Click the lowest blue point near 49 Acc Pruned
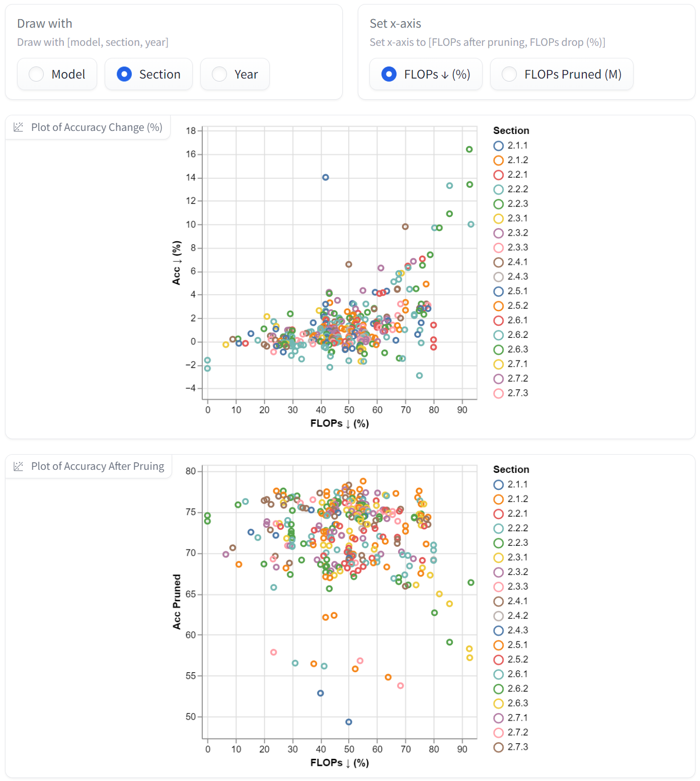 click(x=349, y=722)
